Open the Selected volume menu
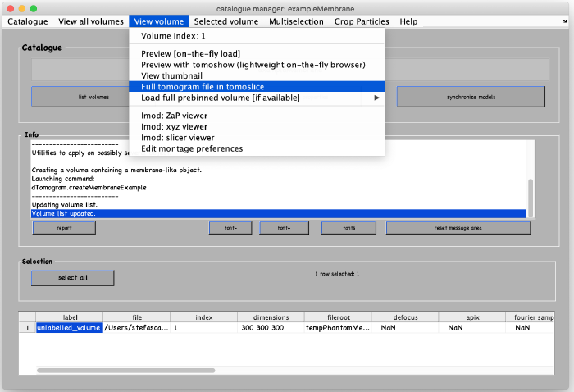This screenshot has height=392, width=574. 226,21
